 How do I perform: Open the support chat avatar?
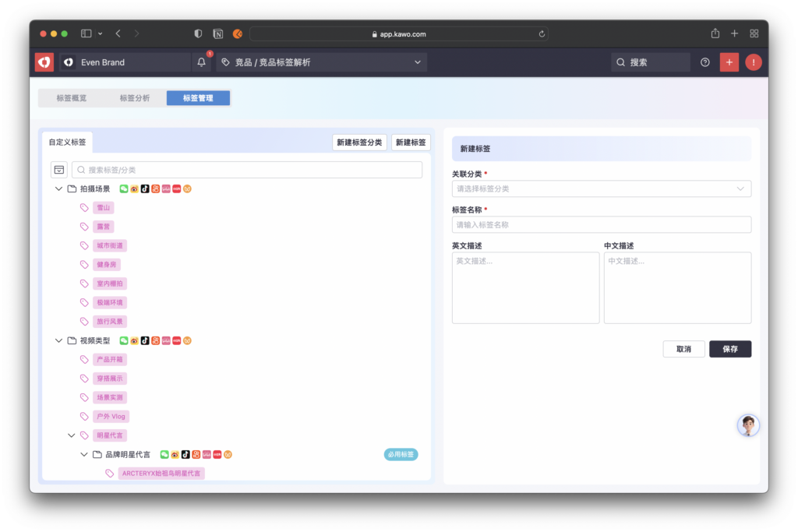[x=748, y=425]
